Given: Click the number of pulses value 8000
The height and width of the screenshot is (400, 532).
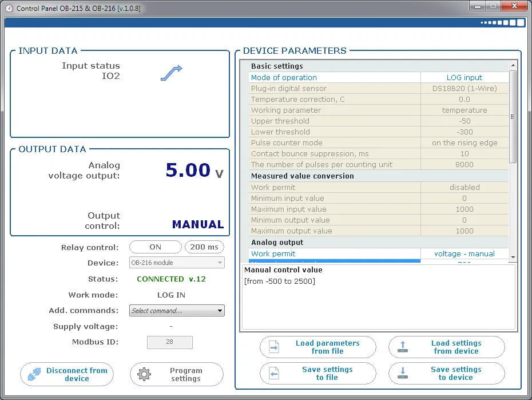Looking at the screenshot, I should (x=464, y=164).
